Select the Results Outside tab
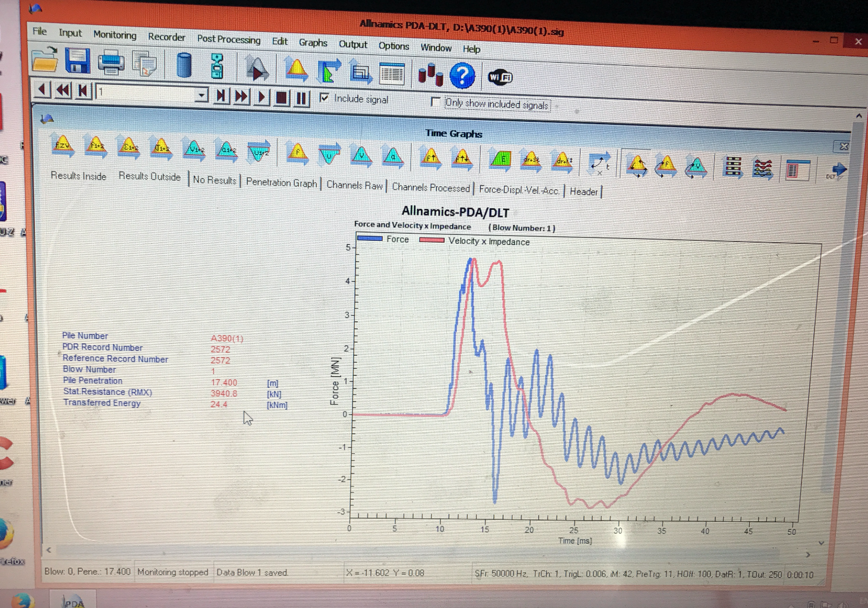This screenshot has width=868, height=608. (x=150, y=177)
